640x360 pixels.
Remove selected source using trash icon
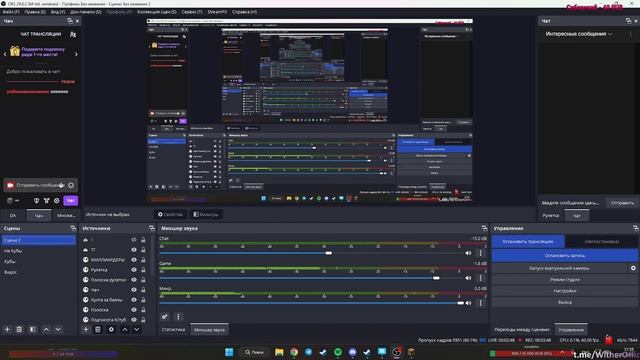click(98, 329)
